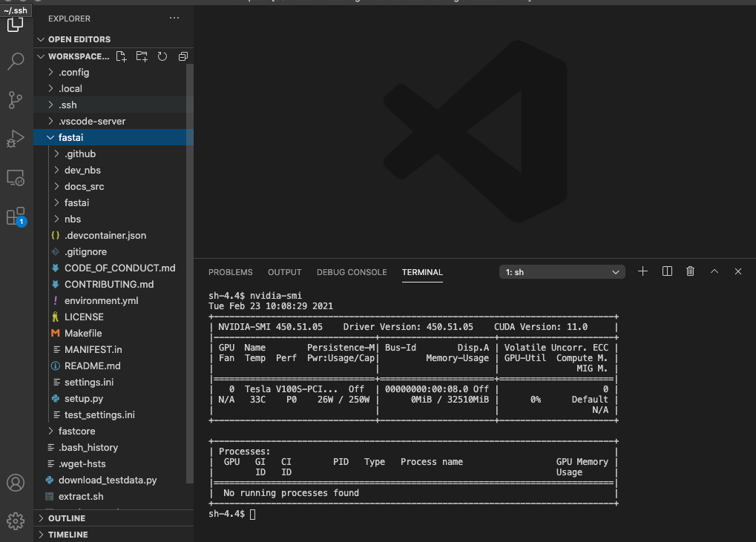Expand the .vscode-server folder
Viewport: 756px width, 542px height.
tap(114, 122)
